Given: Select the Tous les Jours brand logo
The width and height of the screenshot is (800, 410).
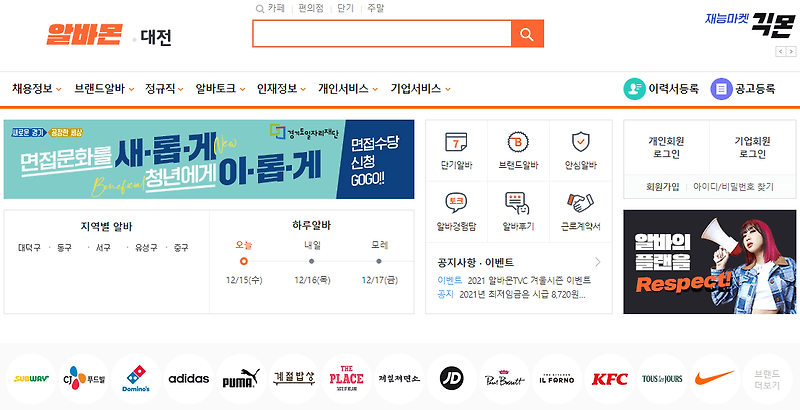Looking at the screenshot, I should click(662, 379).
